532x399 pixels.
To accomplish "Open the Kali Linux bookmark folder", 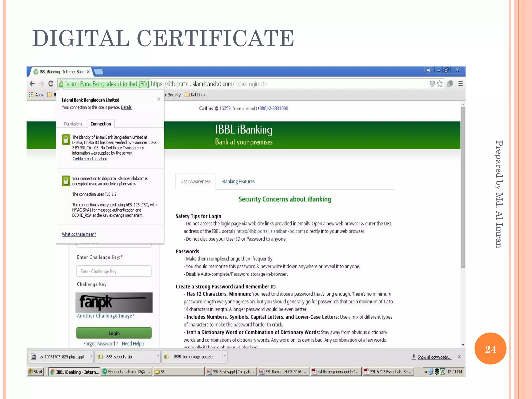I will tap(195, 95).
